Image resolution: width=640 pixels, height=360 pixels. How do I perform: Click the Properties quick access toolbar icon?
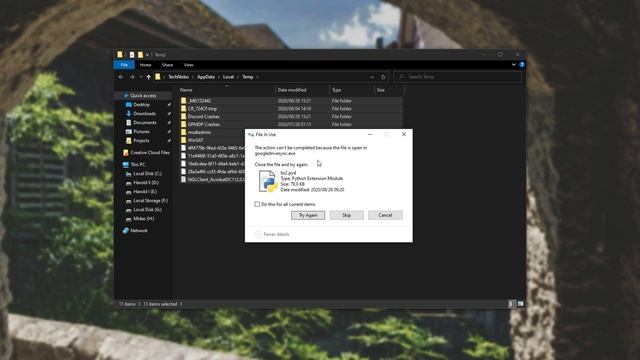pyautogui.click(x=131, y=54)
